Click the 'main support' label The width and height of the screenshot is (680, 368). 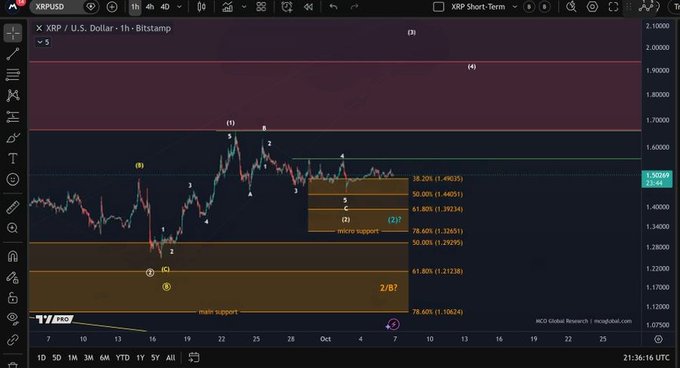[218, 312]
